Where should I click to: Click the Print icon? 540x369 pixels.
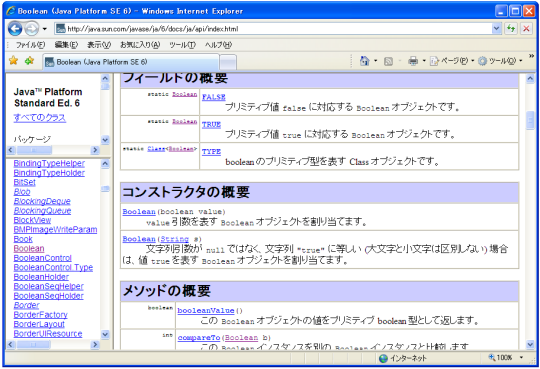pos(413,61)
